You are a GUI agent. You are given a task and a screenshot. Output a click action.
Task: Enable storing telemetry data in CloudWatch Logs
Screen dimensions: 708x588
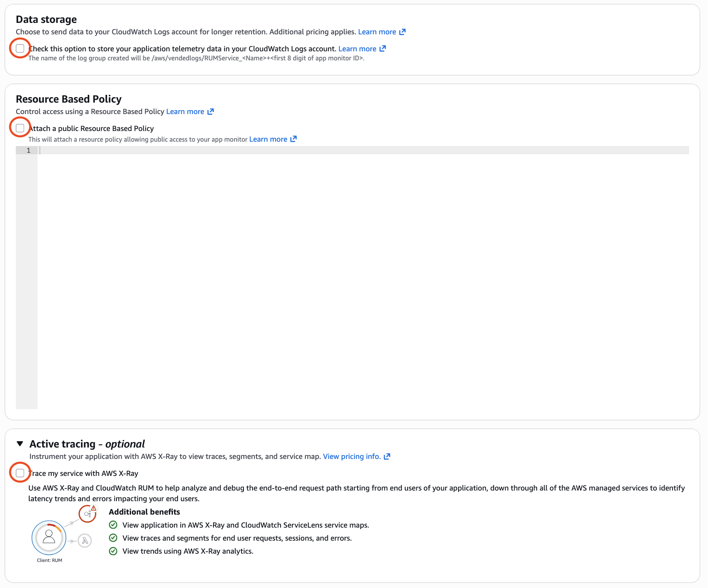pos(20,48)
